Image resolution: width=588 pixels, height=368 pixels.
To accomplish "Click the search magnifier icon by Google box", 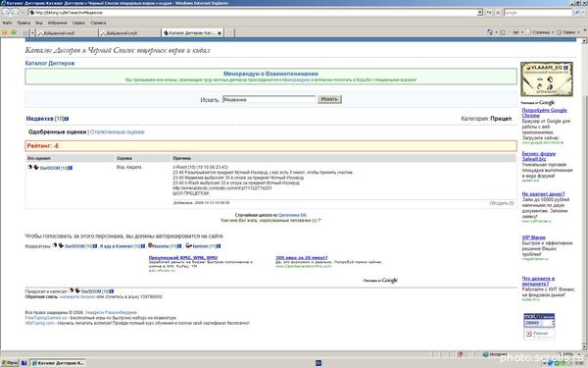I will coord(577,13).
